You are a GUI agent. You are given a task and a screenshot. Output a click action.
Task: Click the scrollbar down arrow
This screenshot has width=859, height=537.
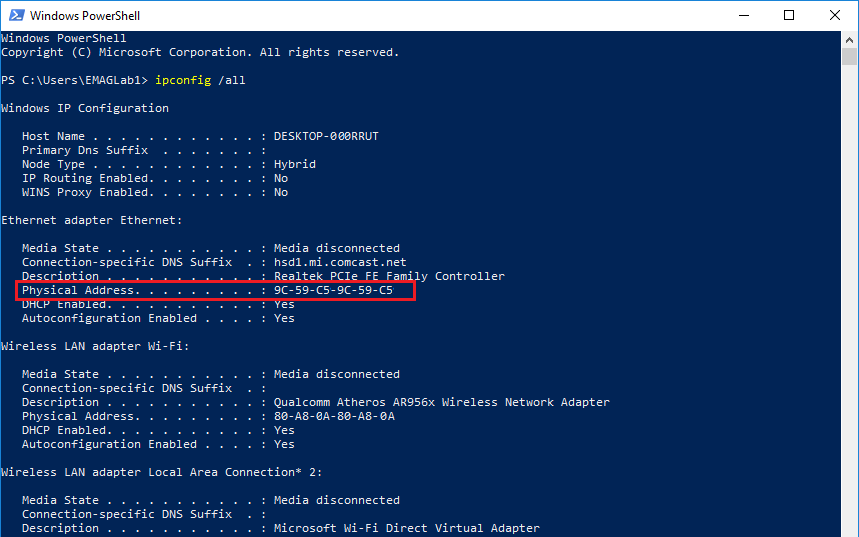[x=849, y=529]
